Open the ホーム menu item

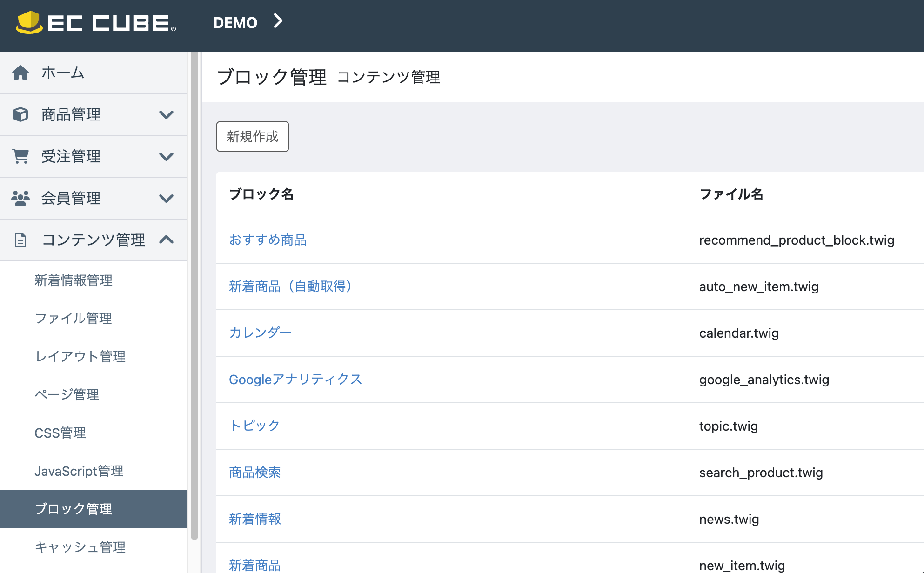[94, 73]
